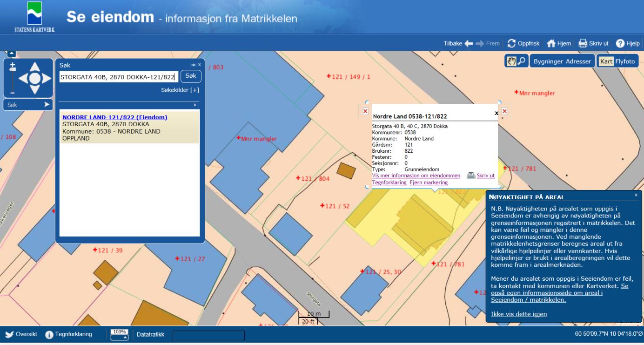644x345 pixels.
Task: Close the search results list
Action: coord(195,105)
